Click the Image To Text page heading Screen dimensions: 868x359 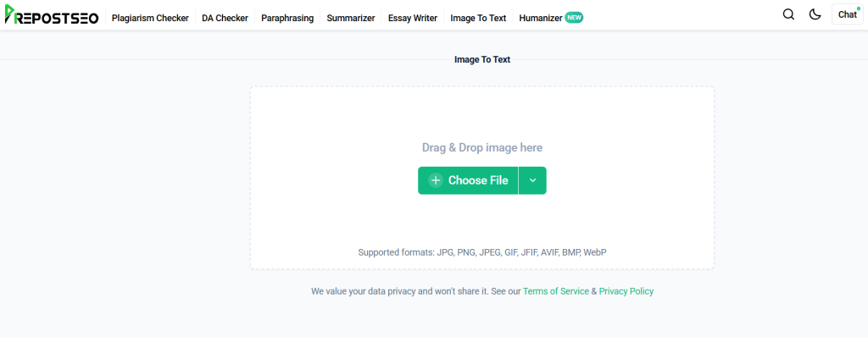coord(482,60)
